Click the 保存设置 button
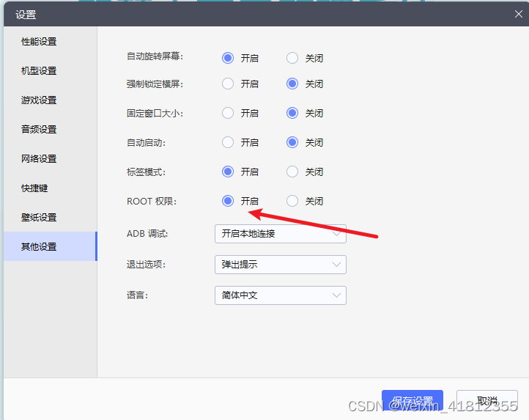 [x=413, y=401]
